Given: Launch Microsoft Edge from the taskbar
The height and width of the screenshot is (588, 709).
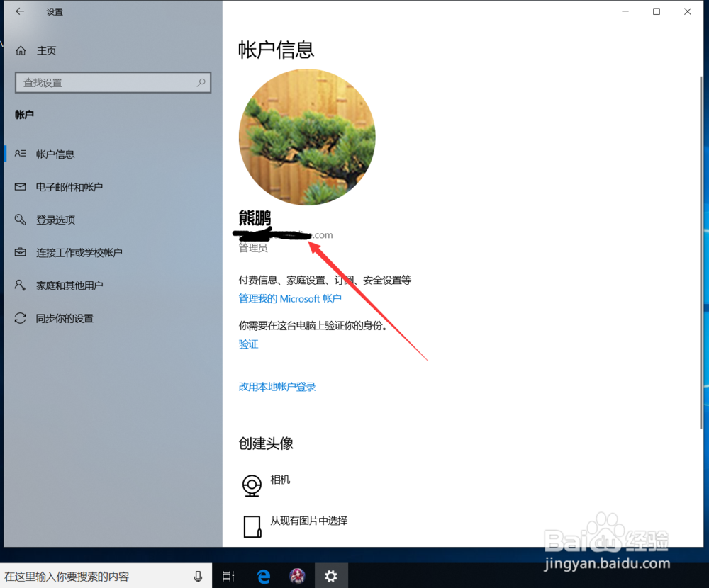Looking at the screenshot, I should coord(263,576).
